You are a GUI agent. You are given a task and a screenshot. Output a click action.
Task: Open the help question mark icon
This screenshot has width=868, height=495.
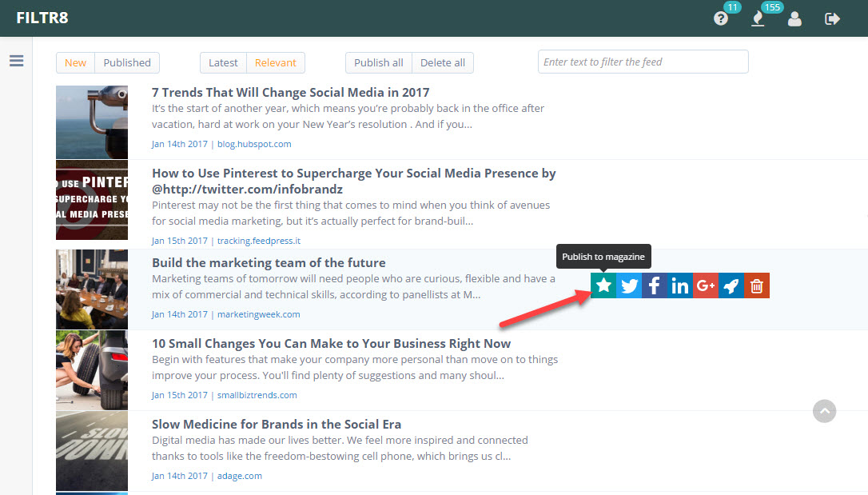click(x=721, y=19)
